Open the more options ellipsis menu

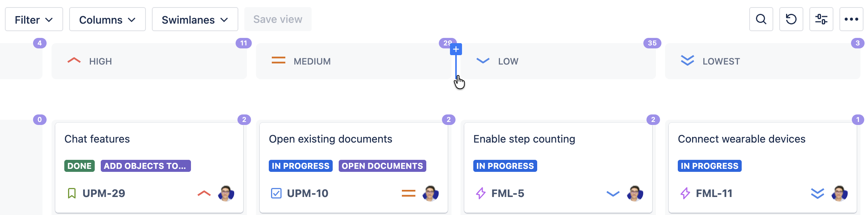point(851,19)
